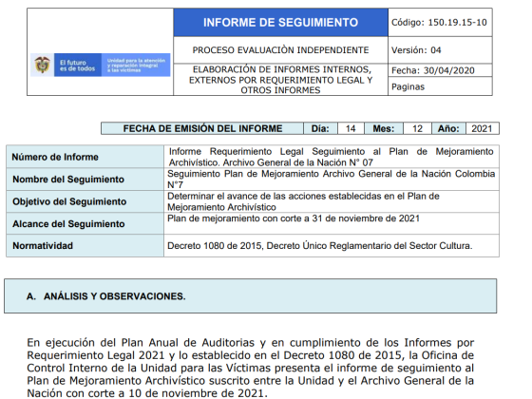Click paragraph line 'Requerimiento Legal 2021 y lo establecido'
The image size is (532, 399).
(251, 355)
